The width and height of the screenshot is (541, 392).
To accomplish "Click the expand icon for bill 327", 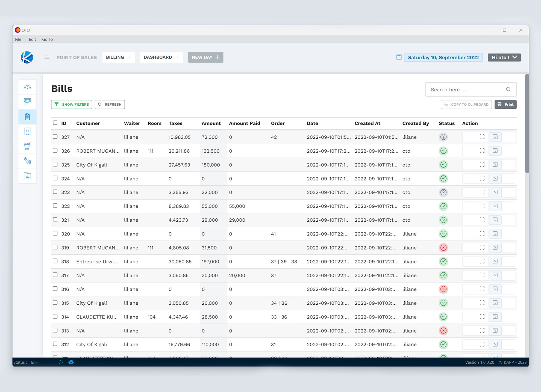I will [x=482, y=137].
